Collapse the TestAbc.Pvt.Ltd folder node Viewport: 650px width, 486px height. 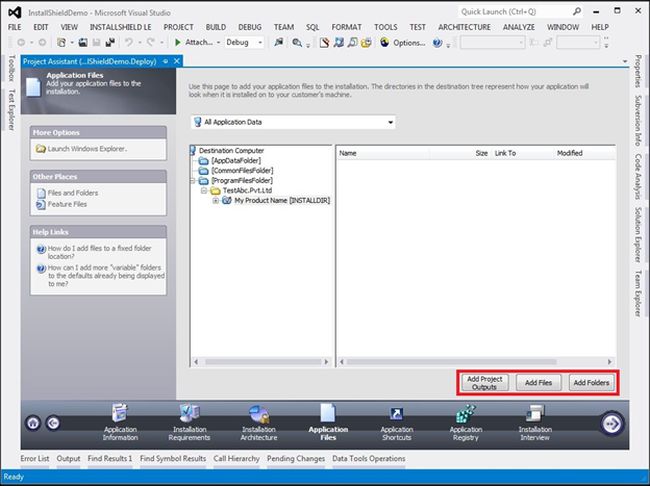click(x=204, y=191)
